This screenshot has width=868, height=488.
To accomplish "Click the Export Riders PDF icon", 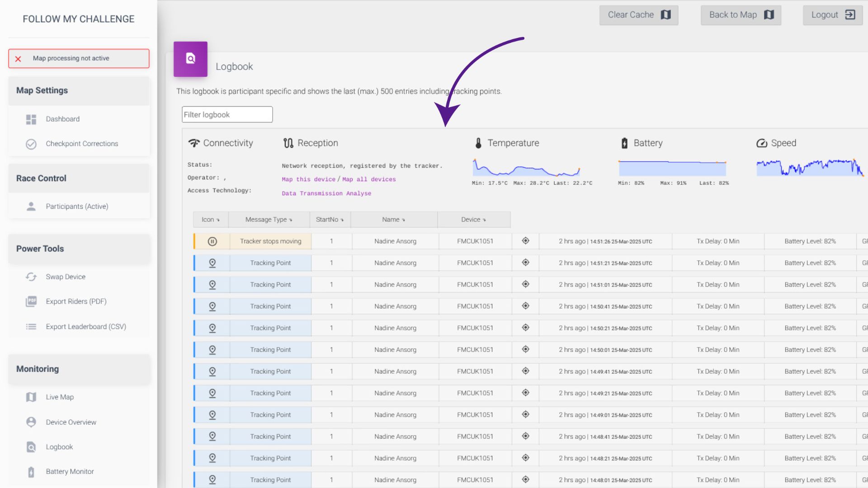I will [31, 301].
